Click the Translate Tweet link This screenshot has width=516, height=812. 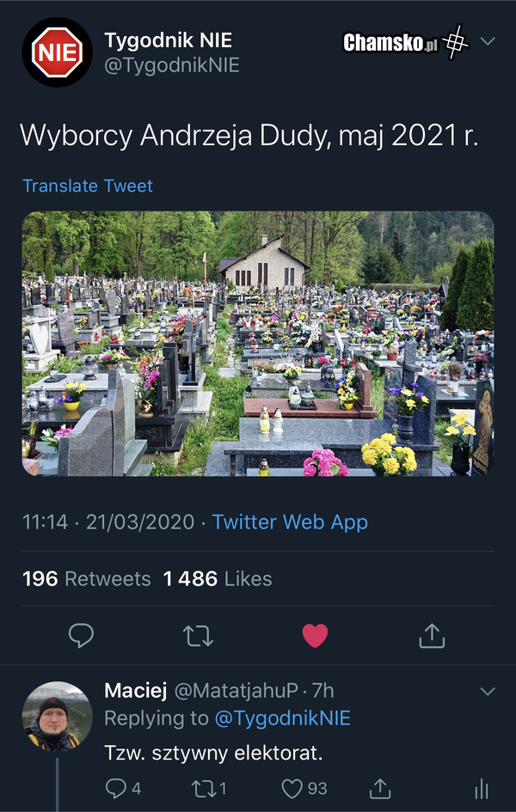click(x=88, y=186)
